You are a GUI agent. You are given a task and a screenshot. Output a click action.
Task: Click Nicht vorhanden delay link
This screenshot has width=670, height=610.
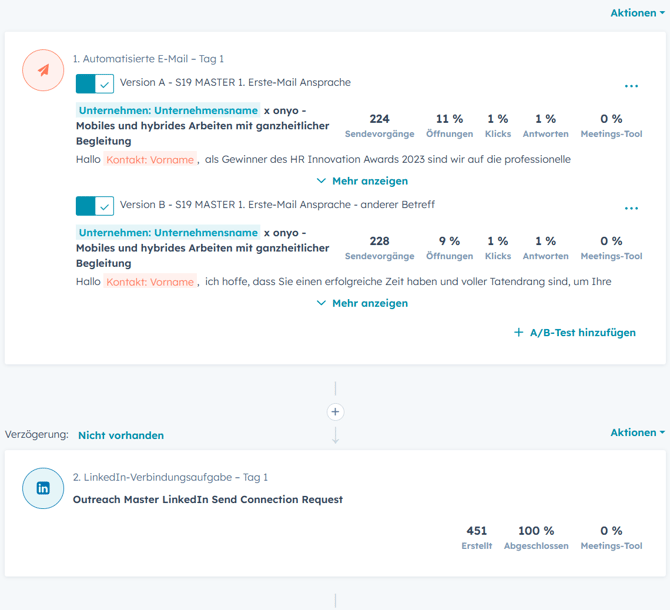coord(121,435)
